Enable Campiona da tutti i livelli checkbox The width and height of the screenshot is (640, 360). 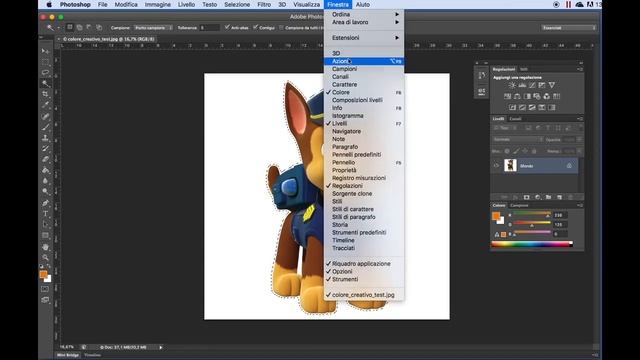[x=281, y=28]
